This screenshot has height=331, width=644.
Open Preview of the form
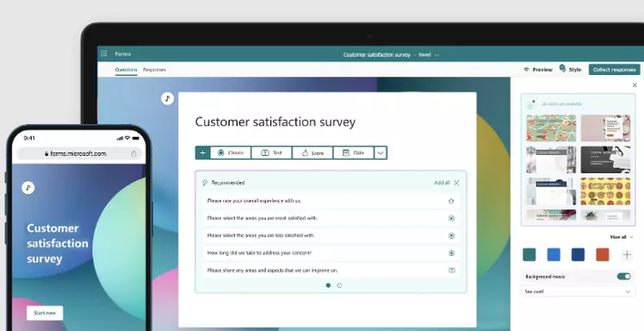(x=538, y=70)
